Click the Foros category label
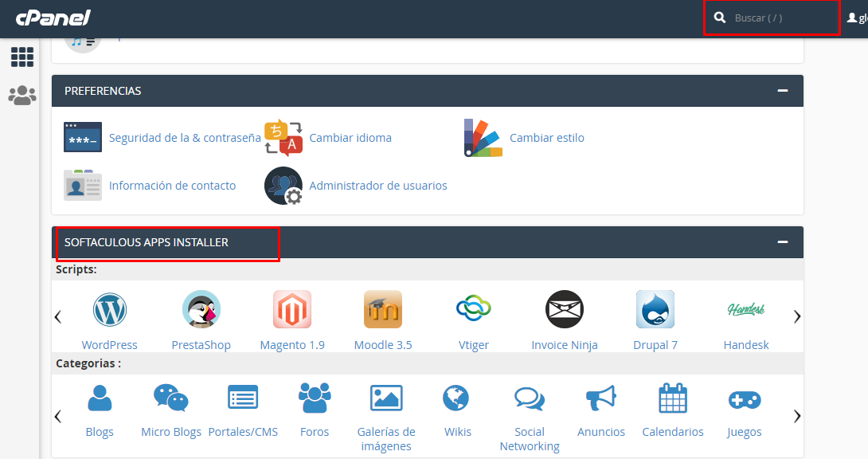 click(x=315, y=432)
